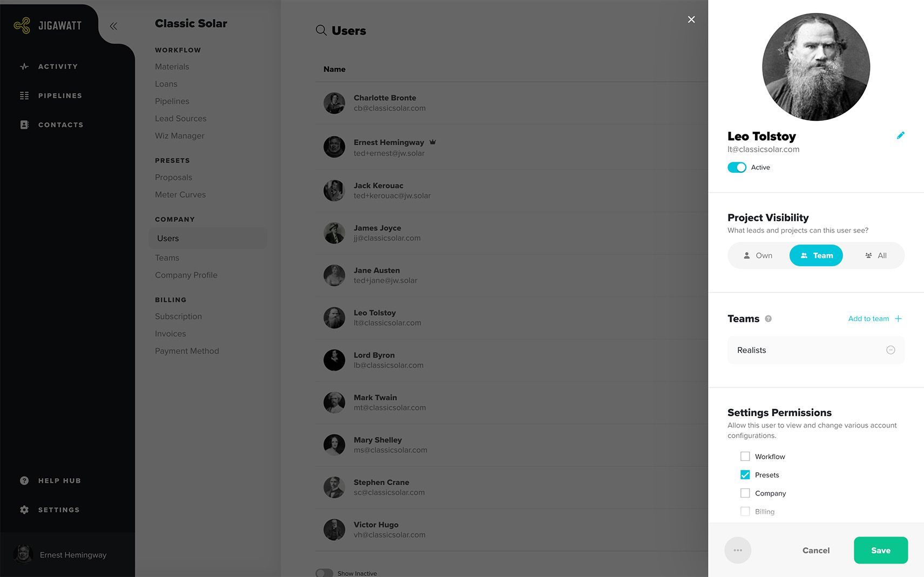Open the three-dots more options button

pos(738,550)
